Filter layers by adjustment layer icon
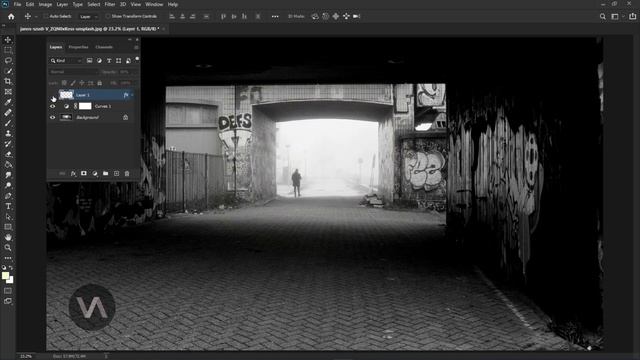The height and width of the screenshot is (360, 640). [x=99, y=60]
